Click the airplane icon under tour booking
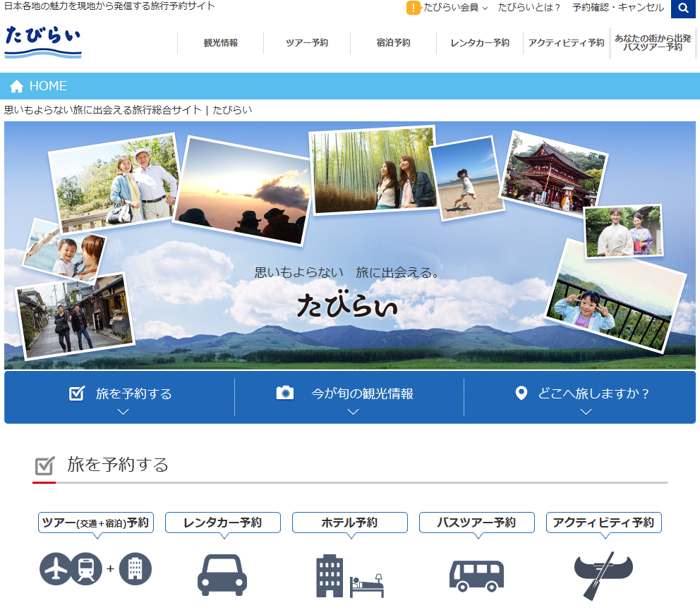The image size is (700, 610). [55, 568]
